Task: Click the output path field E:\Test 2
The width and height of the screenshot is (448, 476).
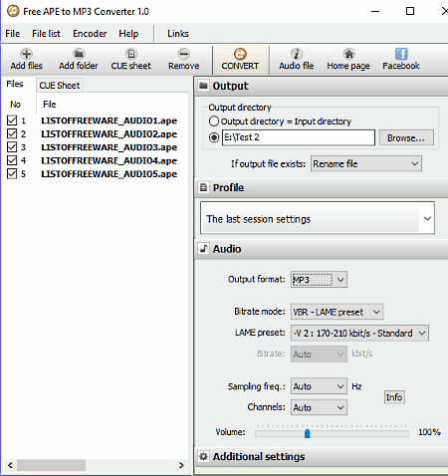Action: (x=299, y=137)
